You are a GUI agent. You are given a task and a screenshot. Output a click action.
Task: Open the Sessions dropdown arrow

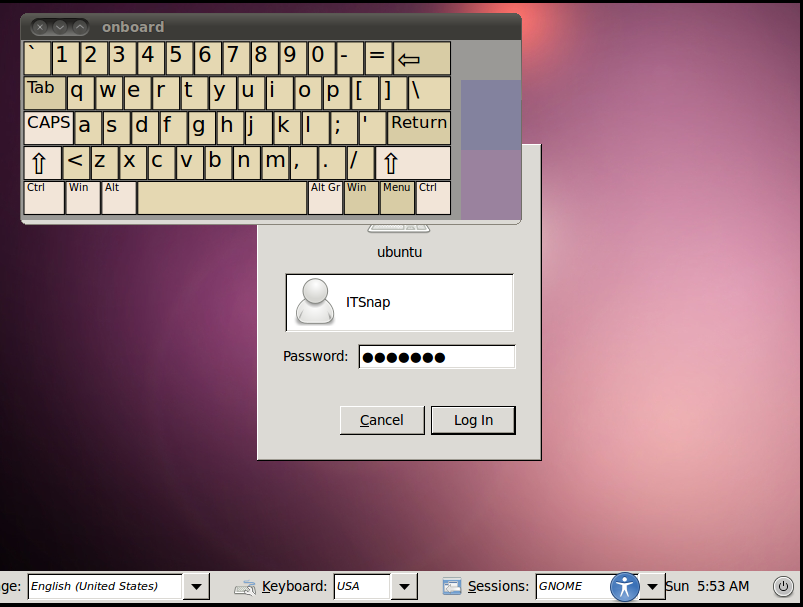click(652, 587)
